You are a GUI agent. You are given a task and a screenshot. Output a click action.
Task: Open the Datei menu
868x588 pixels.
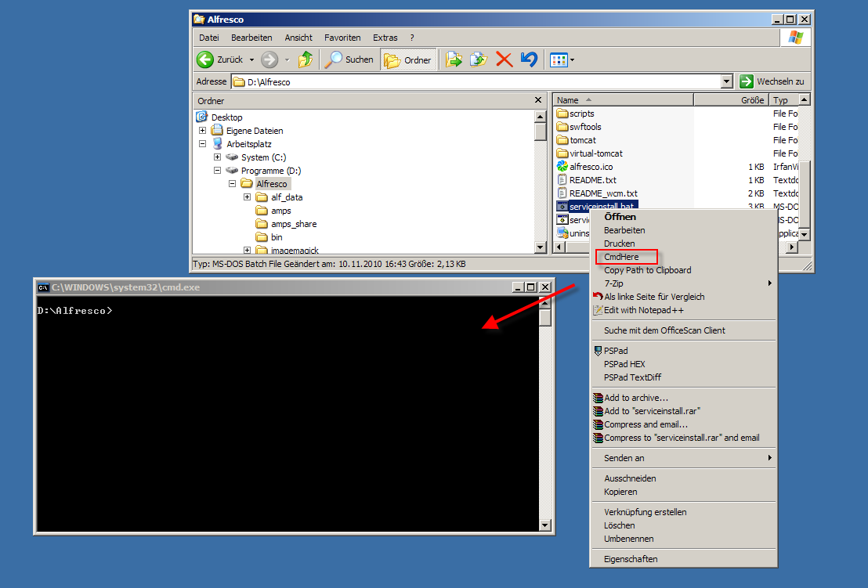click(208, 38)
